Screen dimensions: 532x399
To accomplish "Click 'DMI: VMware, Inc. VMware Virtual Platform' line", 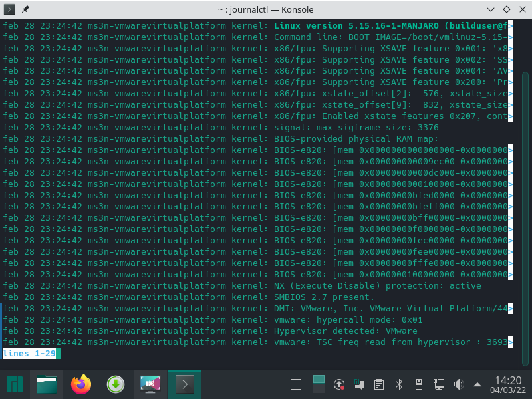I will [x=258, y=309].
